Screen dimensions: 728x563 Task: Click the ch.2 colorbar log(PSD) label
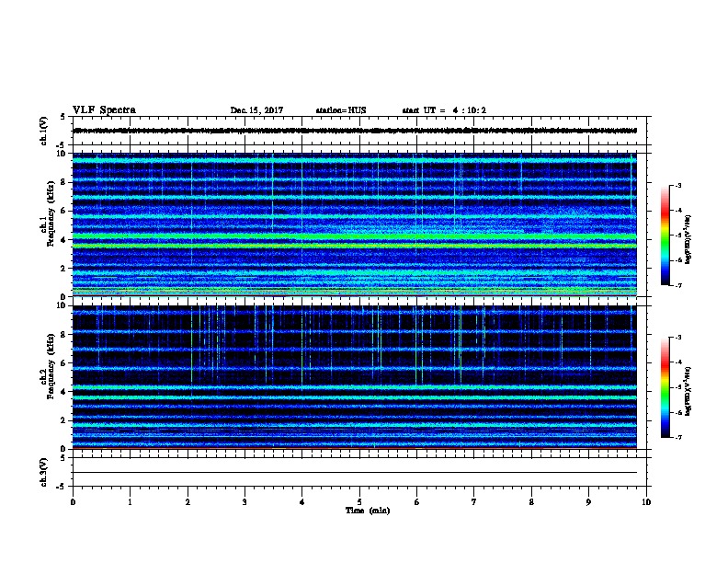(x=688, y=391)
